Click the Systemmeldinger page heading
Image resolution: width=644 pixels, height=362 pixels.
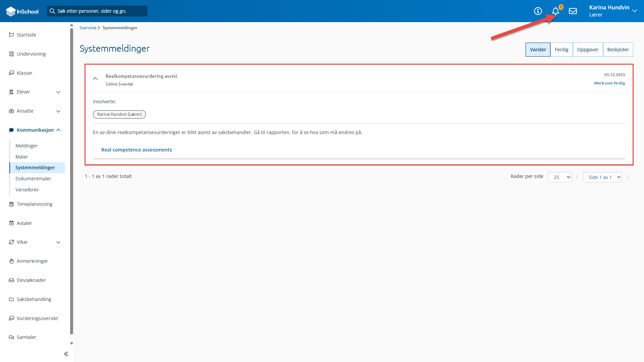tap(114, 49)
